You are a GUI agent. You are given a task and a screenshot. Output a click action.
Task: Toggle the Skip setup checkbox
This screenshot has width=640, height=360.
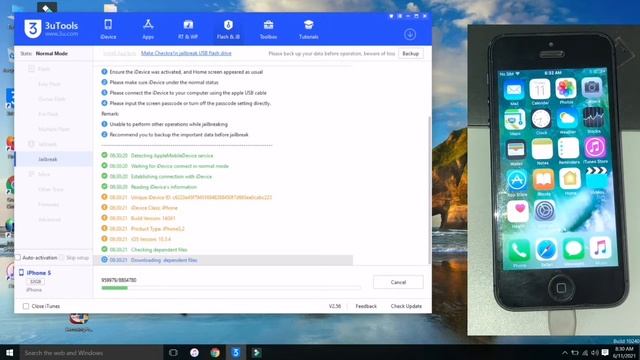pos(62,258)
